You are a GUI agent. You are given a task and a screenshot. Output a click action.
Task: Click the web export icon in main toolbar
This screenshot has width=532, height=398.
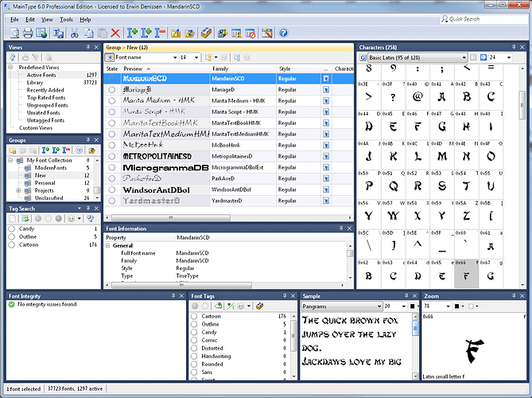[41, 33]
